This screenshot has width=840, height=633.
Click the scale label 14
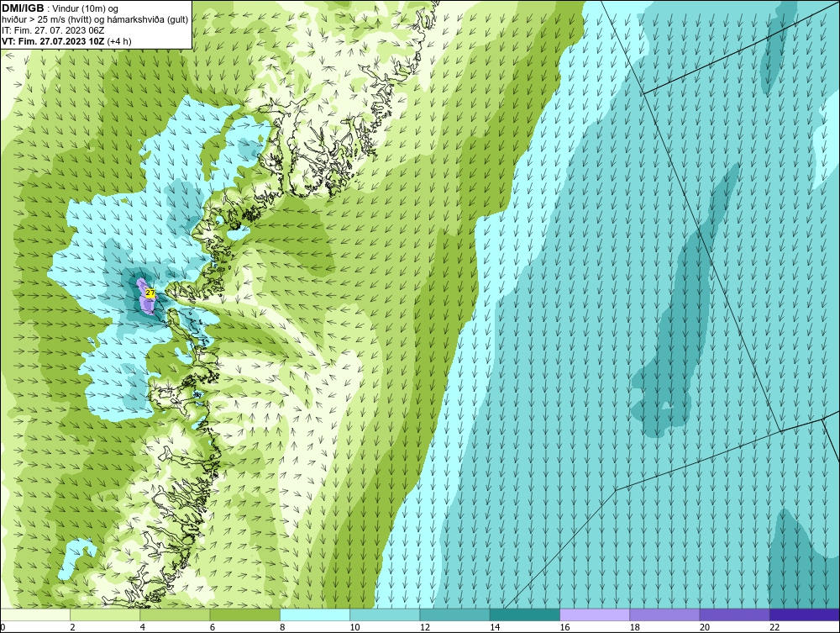point(495,627)
